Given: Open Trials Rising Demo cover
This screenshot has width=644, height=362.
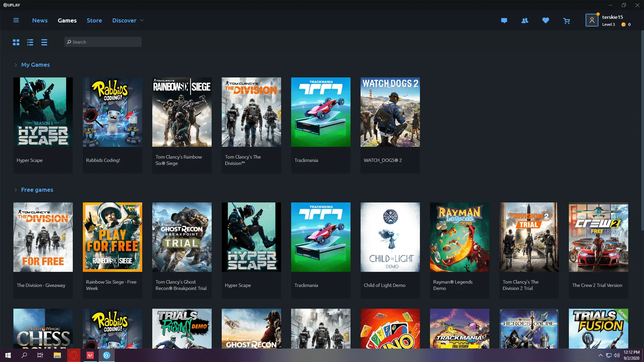Looking at the screenshot, I should tap(182, 328).
